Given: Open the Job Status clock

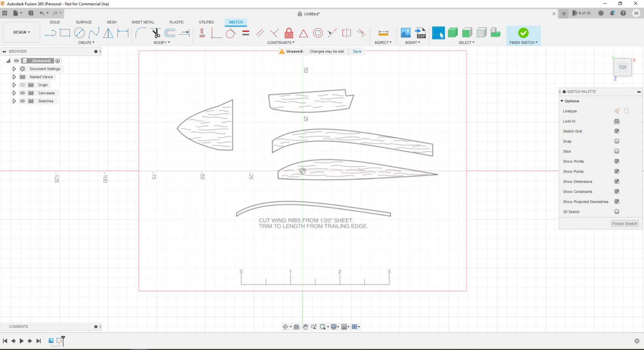Looking at the screenshot, I should (601, 13).
